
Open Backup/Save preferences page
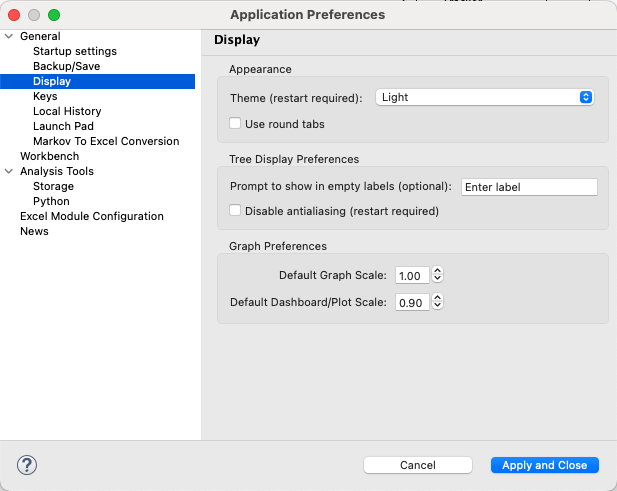click(x=66, y=67)
